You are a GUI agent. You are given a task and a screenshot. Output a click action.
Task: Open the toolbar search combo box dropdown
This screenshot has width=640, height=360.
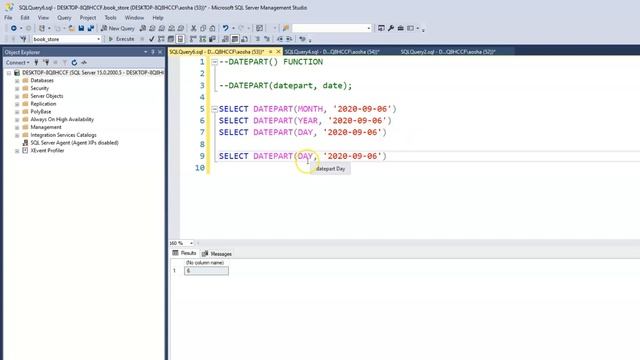tap(369, 28)
